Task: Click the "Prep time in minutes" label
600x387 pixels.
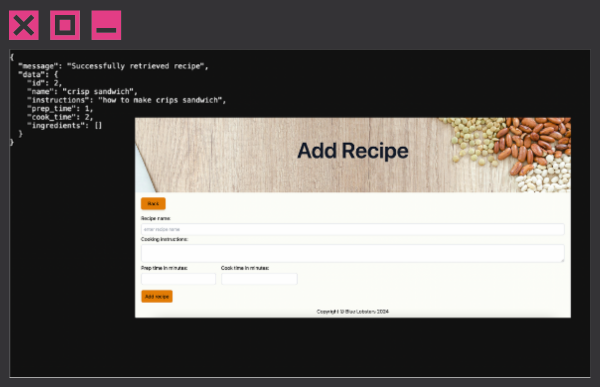Action: [164, 268]
